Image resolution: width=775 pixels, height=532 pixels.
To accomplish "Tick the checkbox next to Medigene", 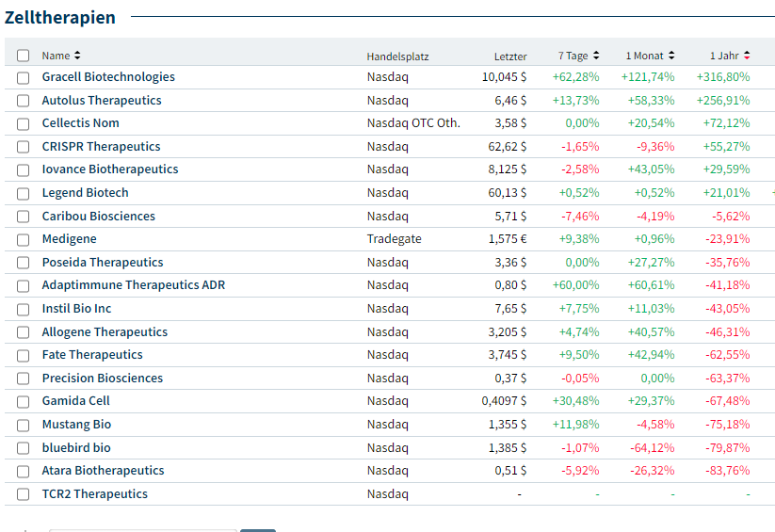I will tap(24, 239).
